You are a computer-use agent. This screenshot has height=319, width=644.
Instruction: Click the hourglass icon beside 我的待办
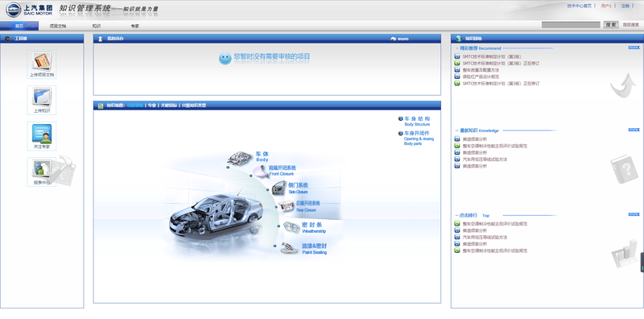(x=100, y=39)
